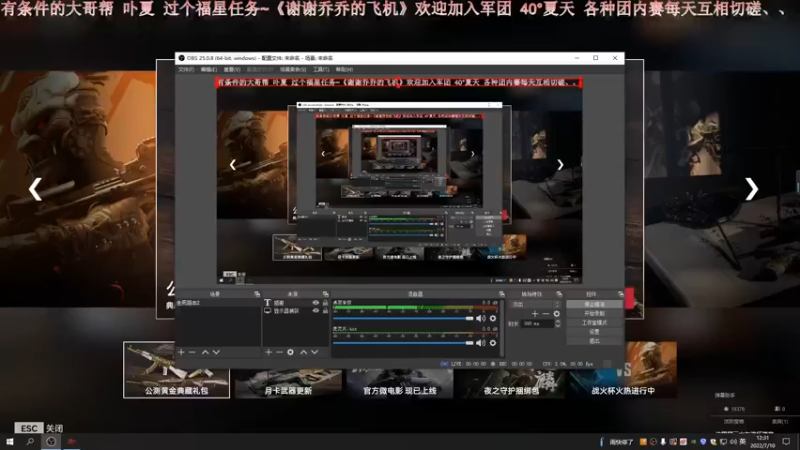This screenshot has height=450, width=800.
Task: Open source properties with the gear icon
Action: 290,352
